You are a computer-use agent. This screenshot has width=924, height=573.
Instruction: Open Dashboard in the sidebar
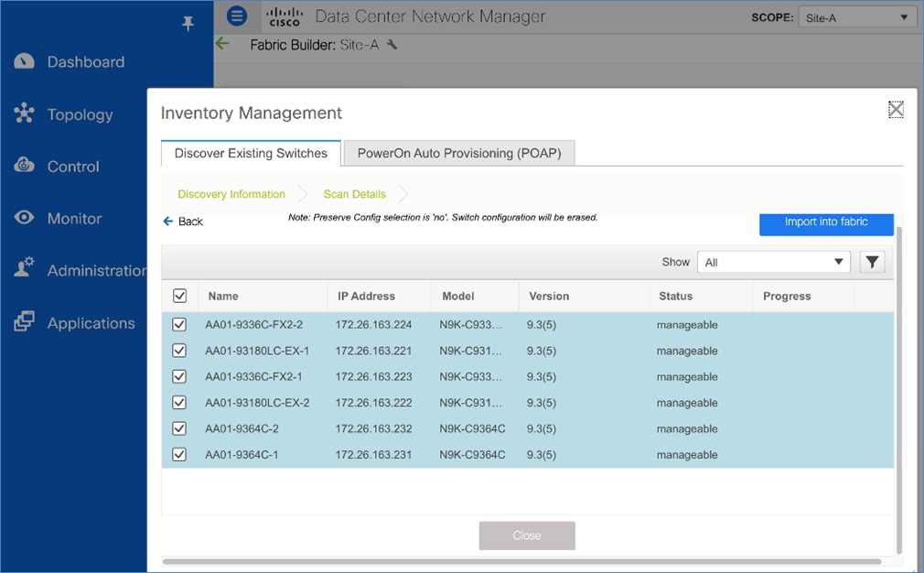(x=86, y=62)
